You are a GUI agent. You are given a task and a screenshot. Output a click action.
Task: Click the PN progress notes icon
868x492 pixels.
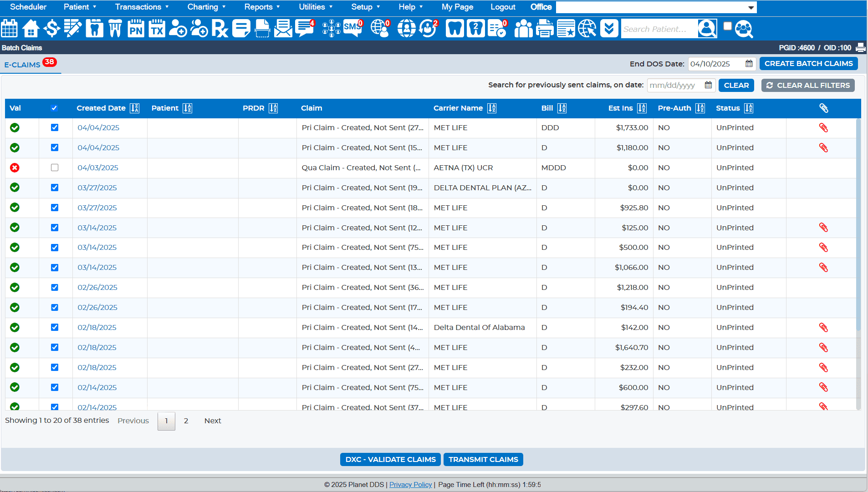click(136, 29)
